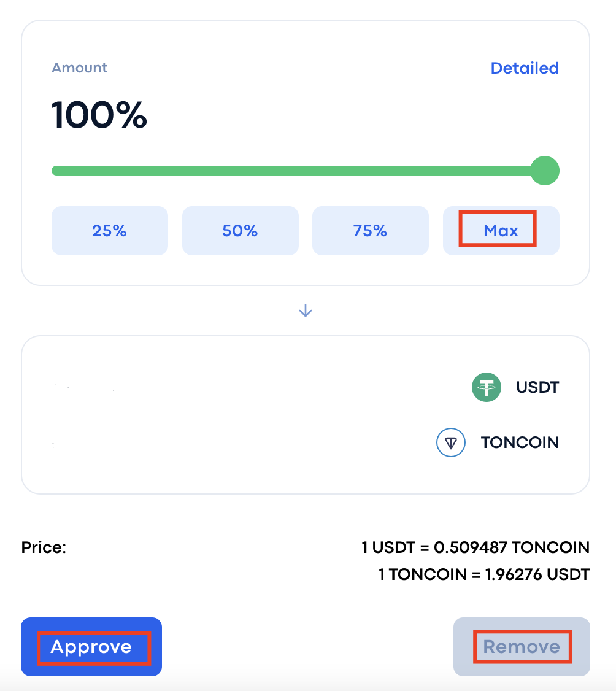Choose the 75% amount preset

pyautogui.click(x=371, y=231)
